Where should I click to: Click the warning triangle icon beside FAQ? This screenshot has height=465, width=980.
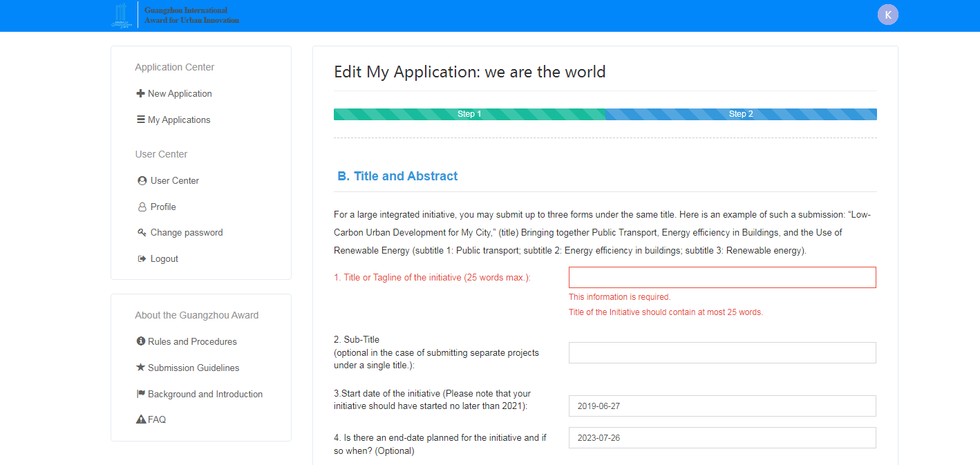point(141,419)
